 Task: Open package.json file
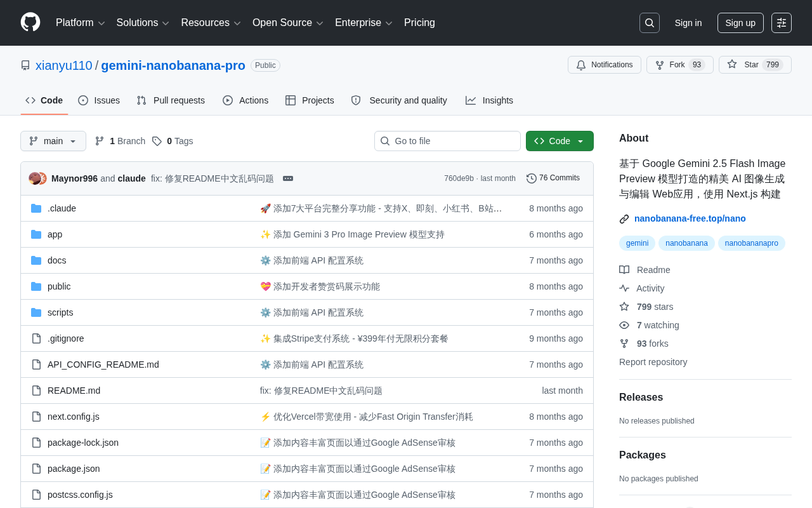click(x=74, y=469)
